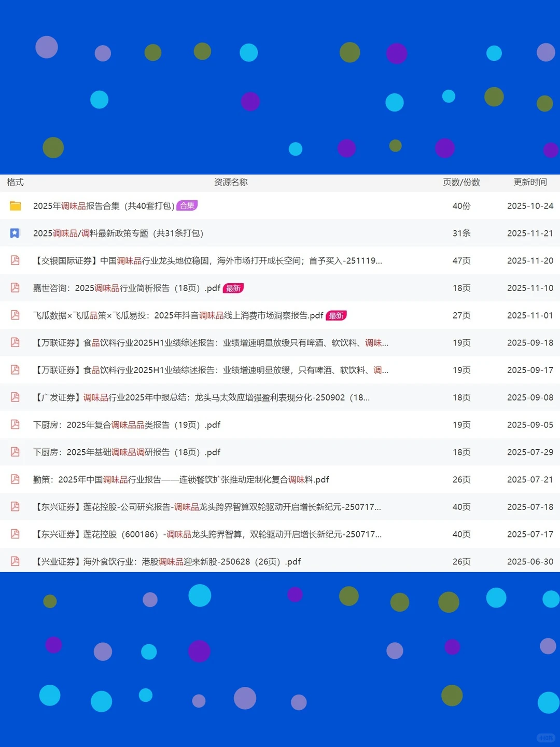560x747 pixels.
Task: Select the update date 2025-10-24 entry
Action: point(530,205)
